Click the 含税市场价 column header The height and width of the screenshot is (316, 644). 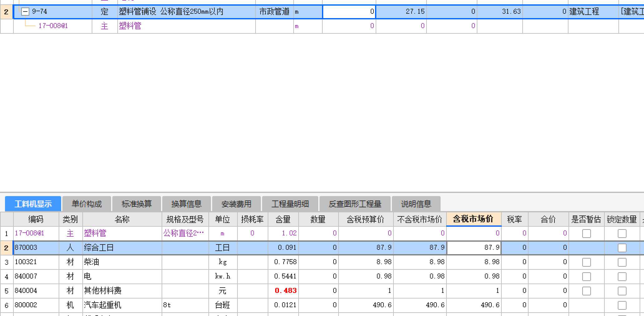474,219
